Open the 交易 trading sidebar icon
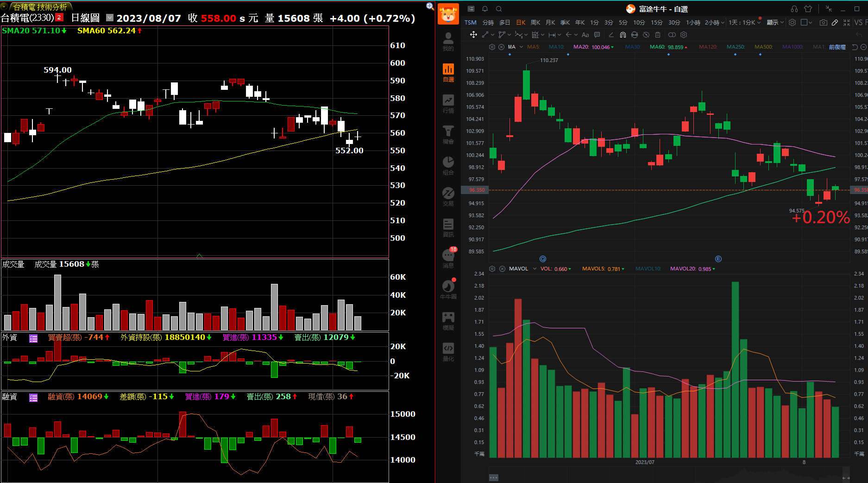This screenshot has height=483, width=868. (x=448, y=197)
